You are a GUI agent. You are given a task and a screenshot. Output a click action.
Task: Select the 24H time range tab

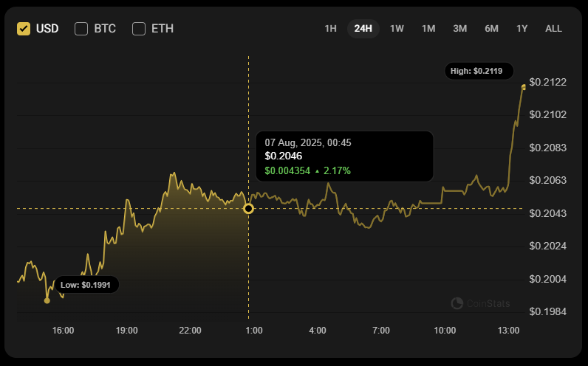[363, 29]
